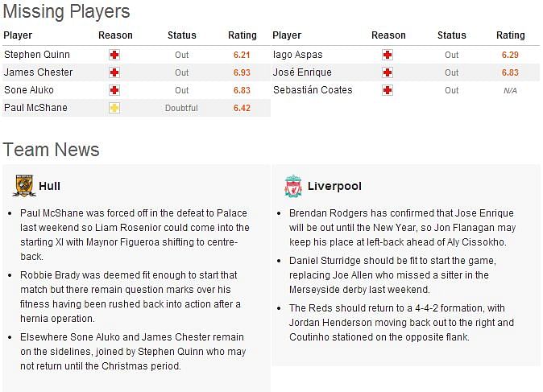Click the Liverpool Status column header
Screen dimensions: 543x392
pyautogui.click(x=452, y=35)
